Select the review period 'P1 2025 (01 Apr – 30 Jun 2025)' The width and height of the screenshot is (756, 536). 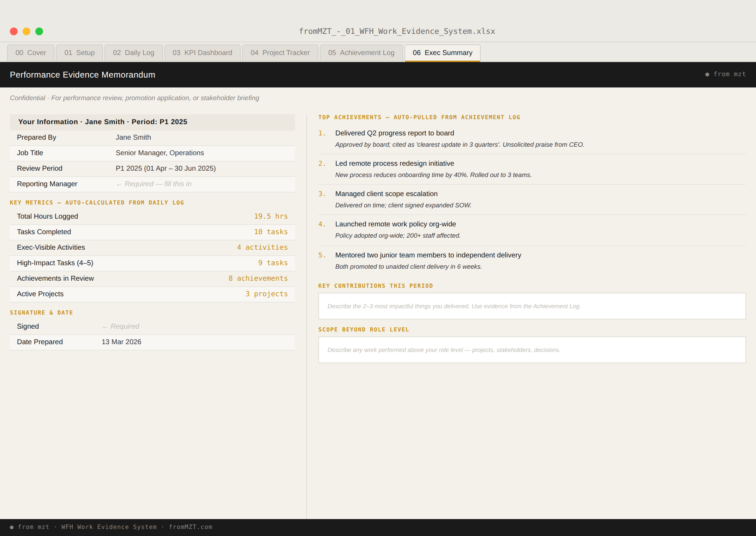click(166, 169)
